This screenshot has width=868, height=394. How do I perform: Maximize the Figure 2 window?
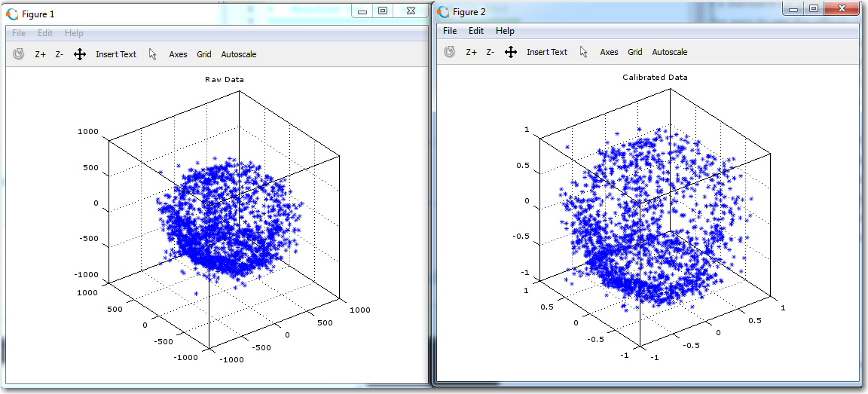(813, 8)
